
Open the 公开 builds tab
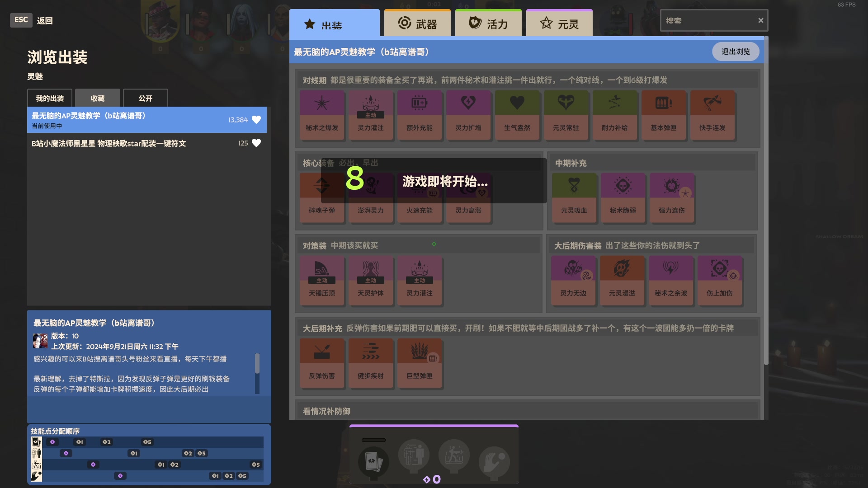(146, 98)
